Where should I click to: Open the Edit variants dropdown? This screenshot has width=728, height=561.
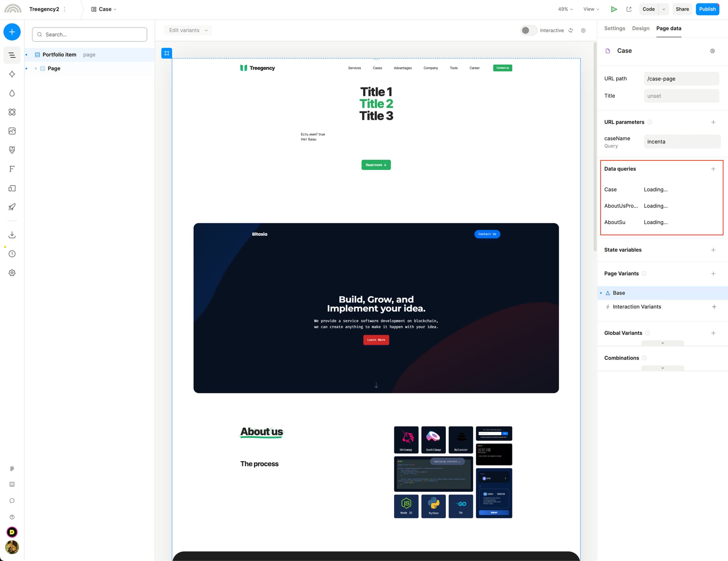[188, 30]
